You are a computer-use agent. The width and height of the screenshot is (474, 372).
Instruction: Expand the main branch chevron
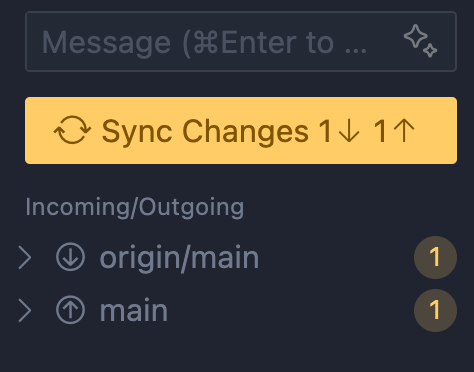click(25, 310)
